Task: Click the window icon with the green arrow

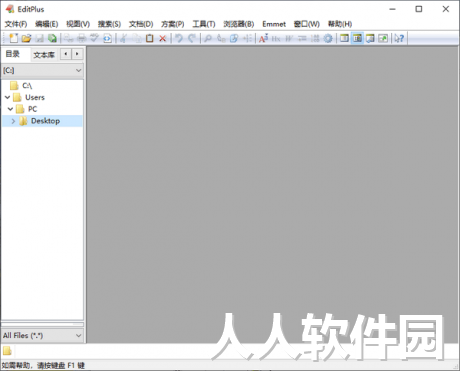Action: (383, 38)
